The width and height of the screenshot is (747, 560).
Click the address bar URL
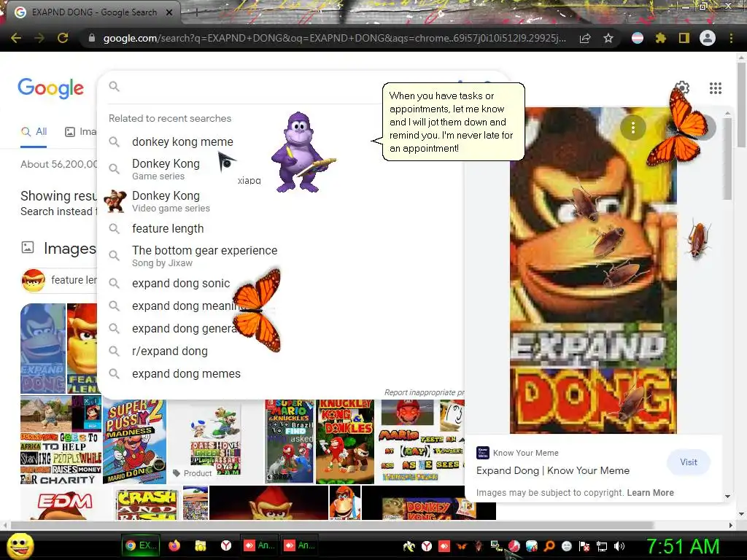coord(334,38)
